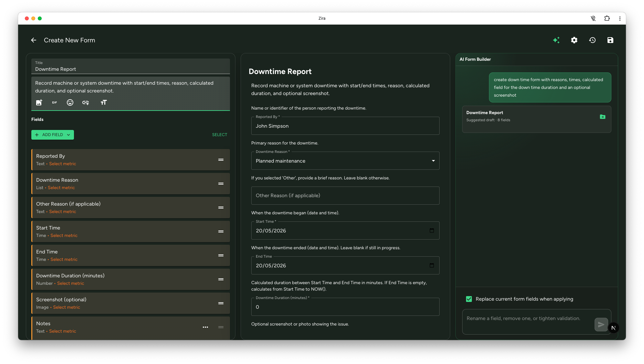Add a link in description

coord(86,102)
